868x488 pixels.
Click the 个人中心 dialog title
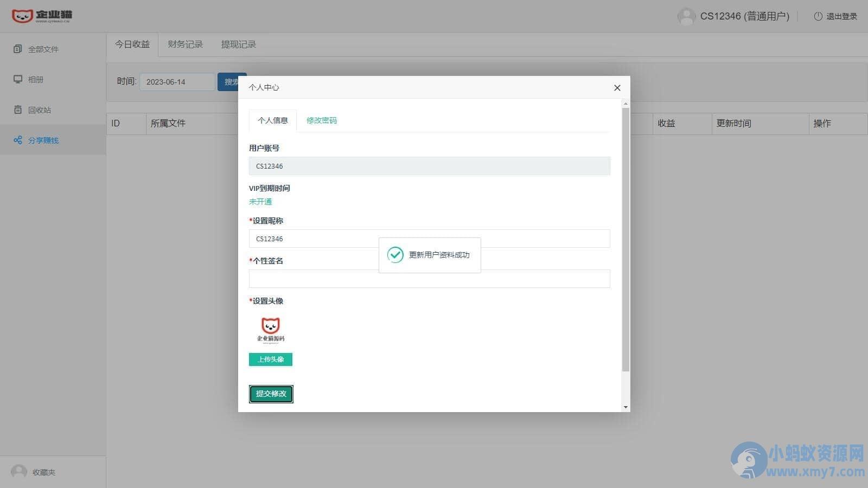(264, 87)
